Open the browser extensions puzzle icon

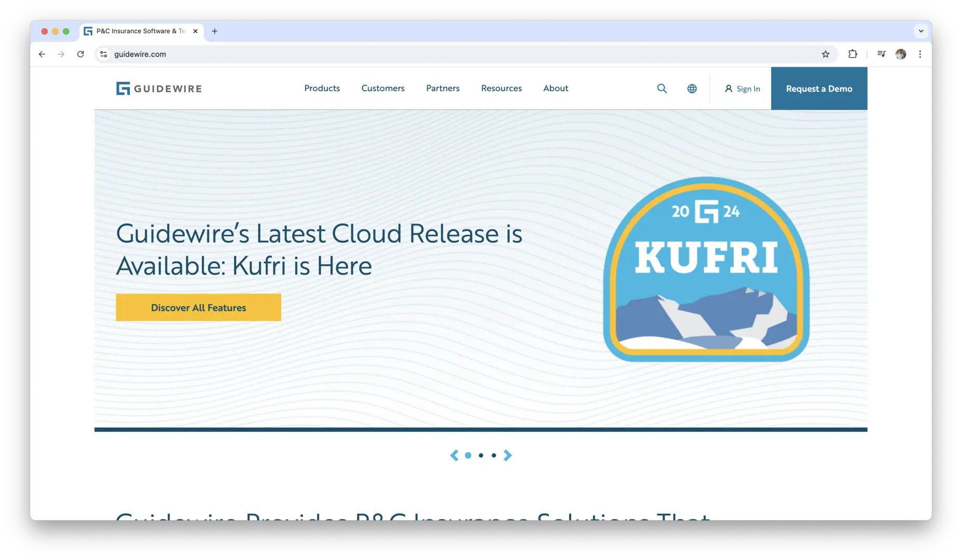coord(853,54)
